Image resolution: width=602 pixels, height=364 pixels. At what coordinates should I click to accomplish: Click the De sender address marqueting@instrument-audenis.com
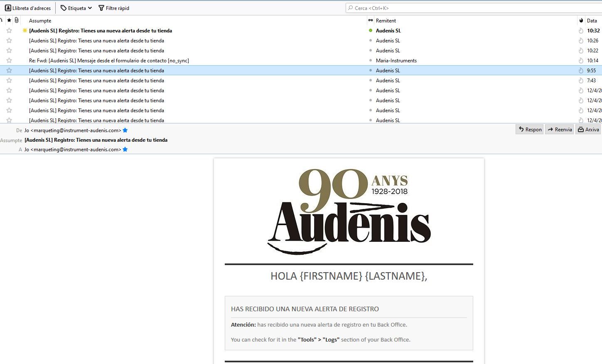[x=73, y=130]
